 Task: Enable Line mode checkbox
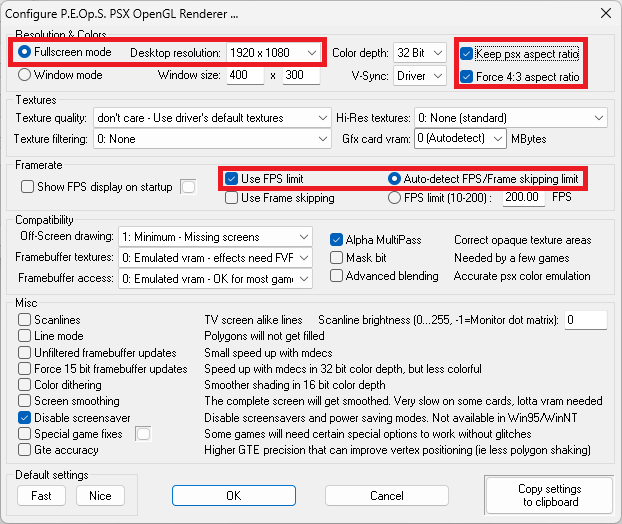24,336
